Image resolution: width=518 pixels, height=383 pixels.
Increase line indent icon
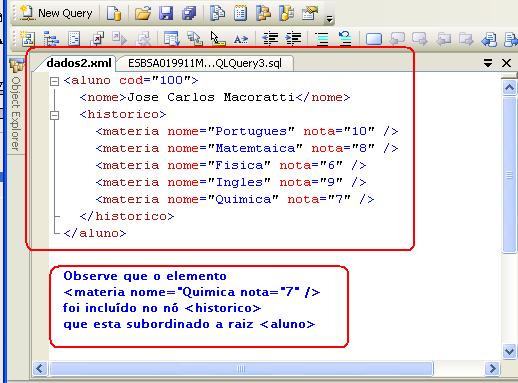click(293, 39)
